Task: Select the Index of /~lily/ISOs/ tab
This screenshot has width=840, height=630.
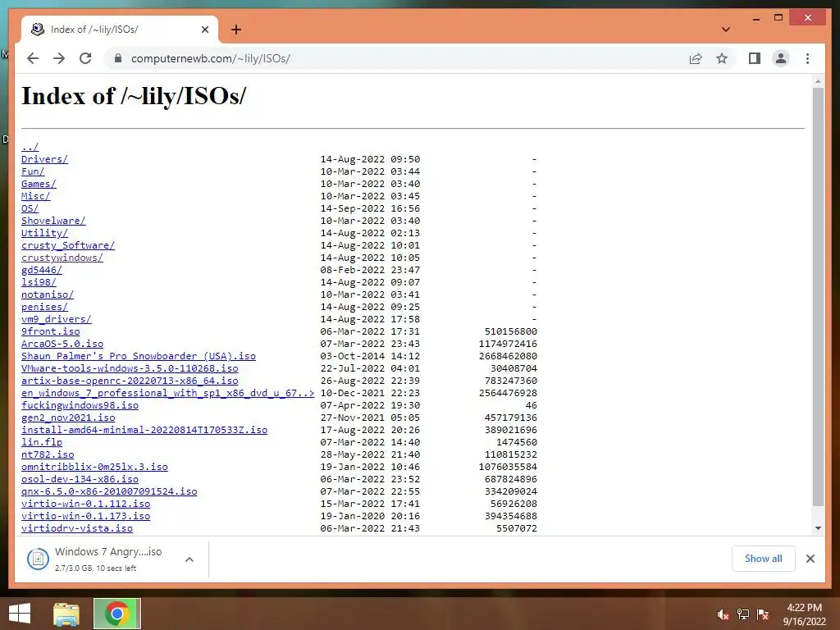Action: 120,30
